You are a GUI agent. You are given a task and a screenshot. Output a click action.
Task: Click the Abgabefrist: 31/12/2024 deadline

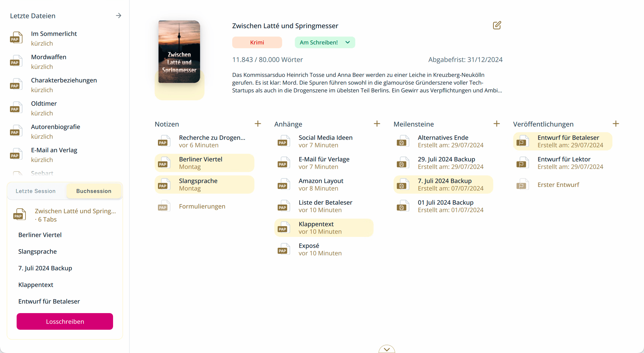tap(465, 60)
